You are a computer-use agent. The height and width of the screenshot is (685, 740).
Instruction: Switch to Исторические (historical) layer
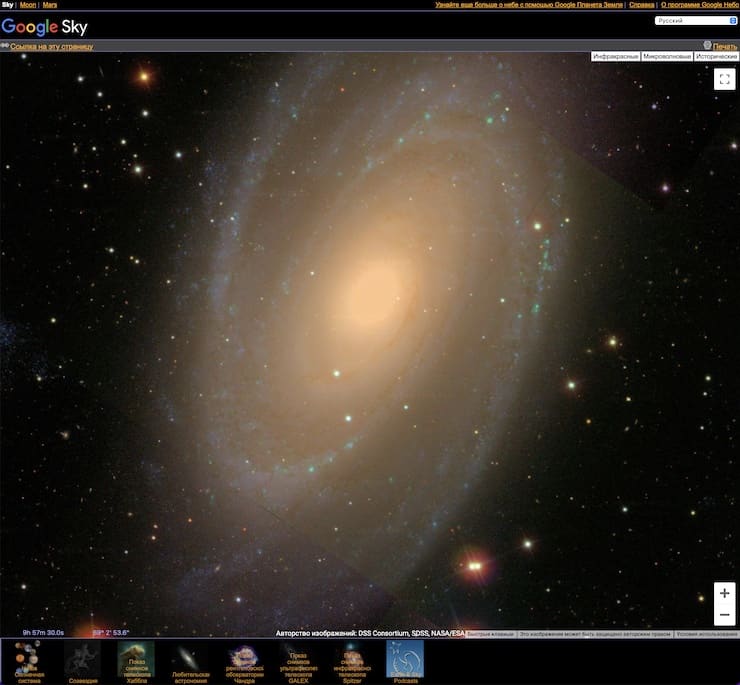pyautogui.click(x=716, y=57)
